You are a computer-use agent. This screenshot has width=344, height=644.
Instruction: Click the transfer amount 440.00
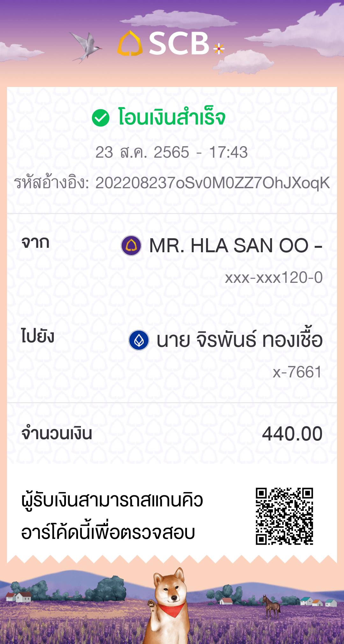292,434
